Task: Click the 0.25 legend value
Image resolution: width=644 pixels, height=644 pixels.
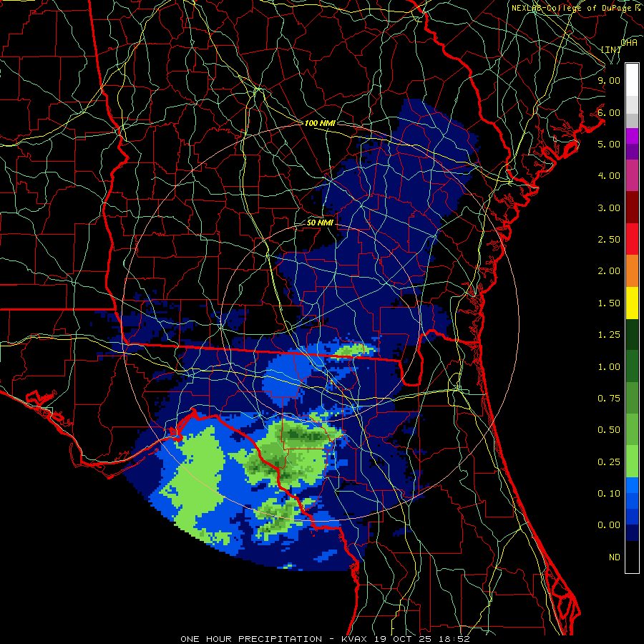Action: pos(609,462)
